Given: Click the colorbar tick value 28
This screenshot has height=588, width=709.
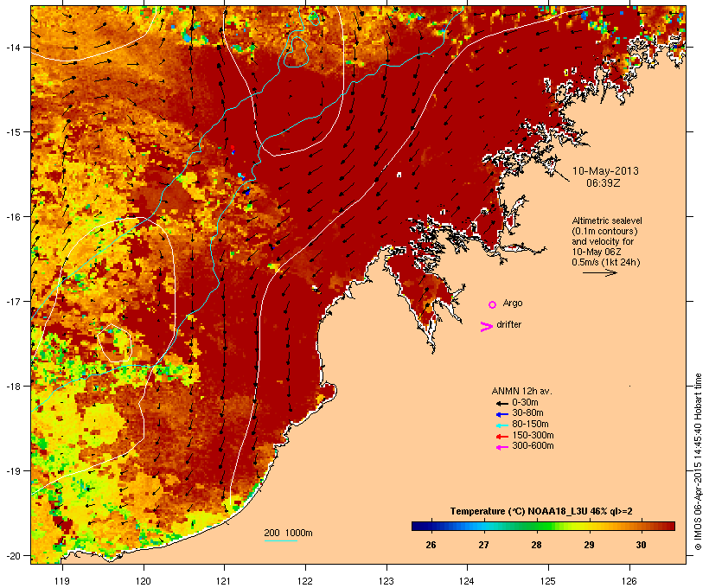Looking at the screenshot, I should point(536,545).
